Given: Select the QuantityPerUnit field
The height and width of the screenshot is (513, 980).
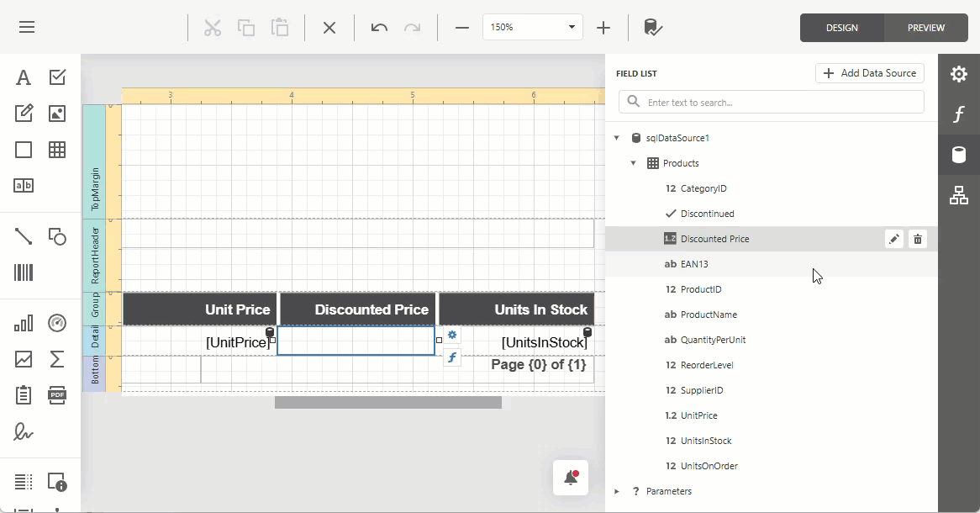Looking at the screenshot, I should 772,340.
